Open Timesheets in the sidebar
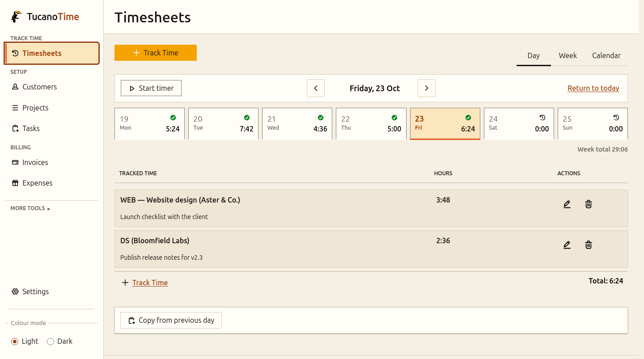 click(x=52, y=53)
